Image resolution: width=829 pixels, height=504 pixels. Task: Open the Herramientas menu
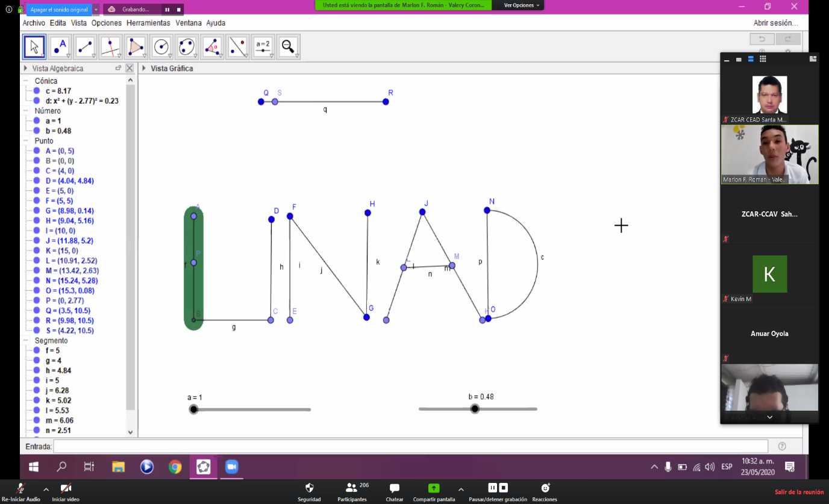(x=148, y=23)
